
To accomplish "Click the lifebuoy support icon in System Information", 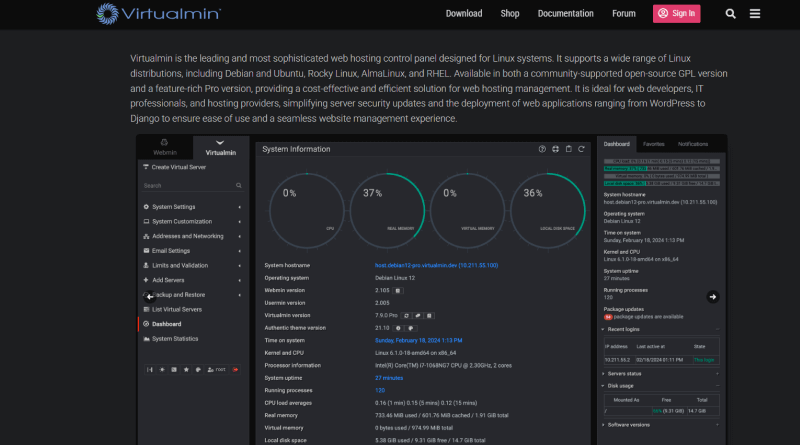I will 555,149.
